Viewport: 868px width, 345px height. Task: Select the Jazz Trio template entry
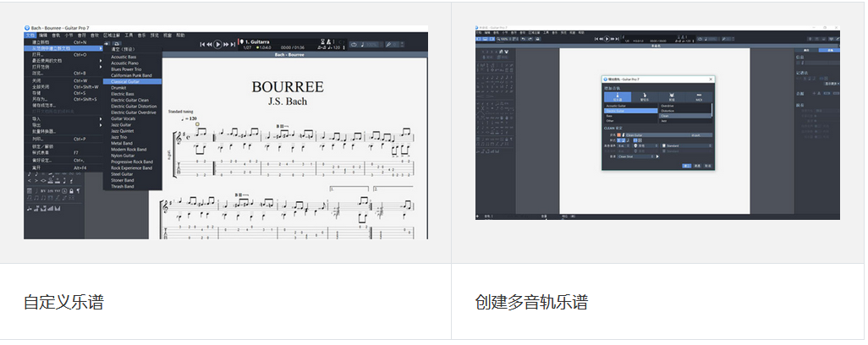click(x=132, y=137)
